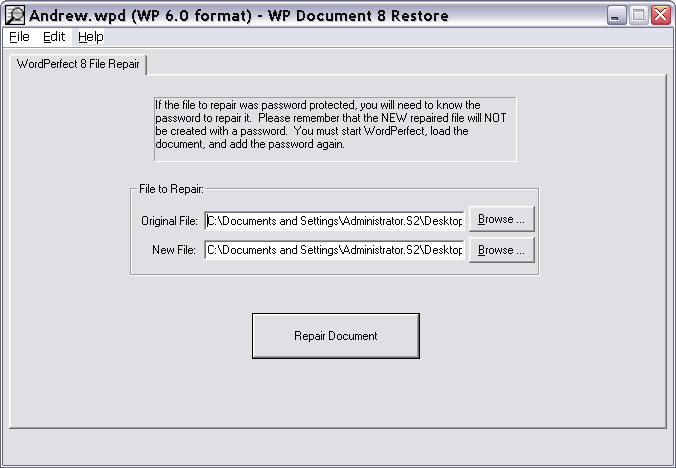
Task: Click the magnifier app icon in title bar
Action: click(15, 15)
